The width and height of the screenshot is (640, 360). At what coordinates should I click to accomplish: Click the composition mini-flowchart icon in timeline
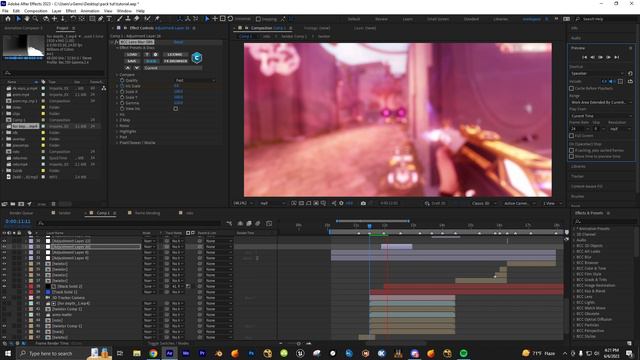tap(229, 223)
